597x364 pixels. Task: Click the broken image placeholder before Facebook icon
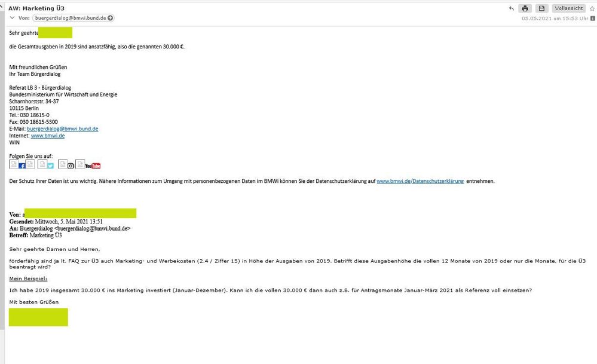click(14, 164)
